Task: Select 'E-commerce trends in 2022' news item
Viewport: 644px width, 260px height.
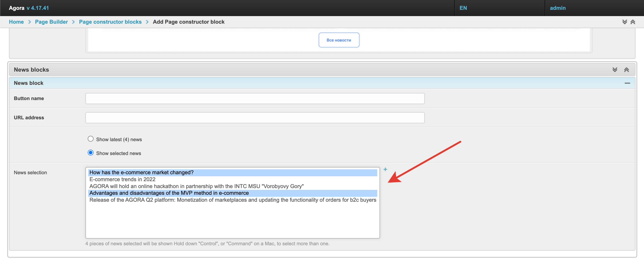Action: tap(122, 179)
